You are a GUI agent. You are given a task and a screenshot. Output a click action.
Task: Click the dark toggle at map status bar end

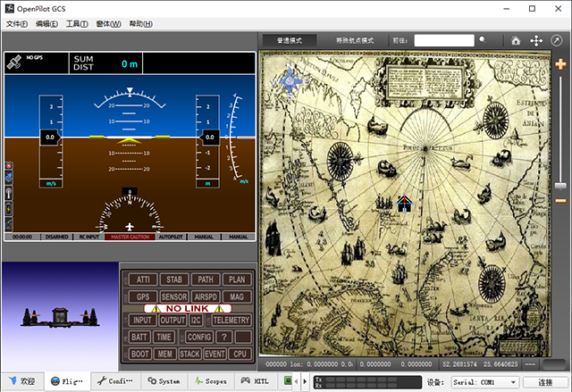coord(554,364)
